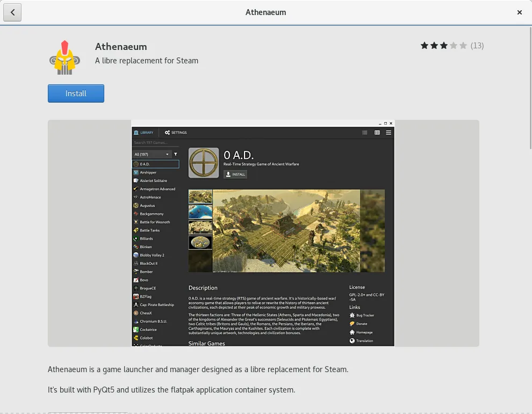Select the 0 A.D. game icon in sidebar
Viewport: 532px width, 414px height.
pos(136,163)
